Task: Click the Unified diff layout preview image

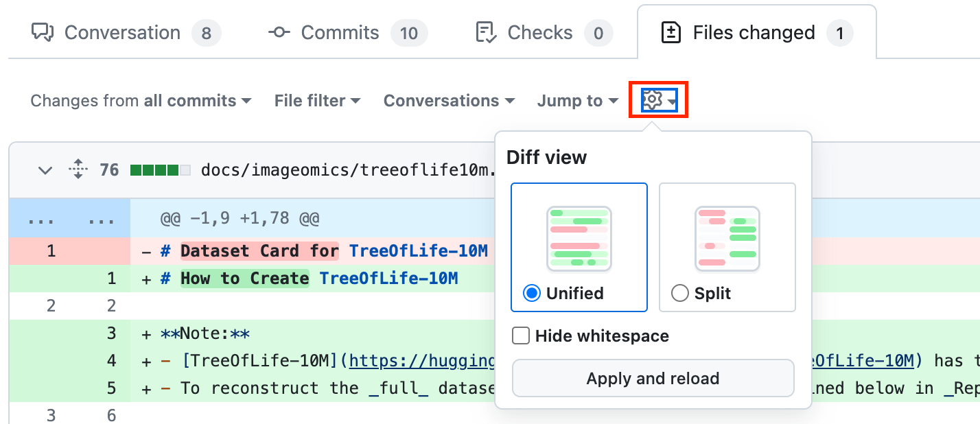Action: [579, 239]
